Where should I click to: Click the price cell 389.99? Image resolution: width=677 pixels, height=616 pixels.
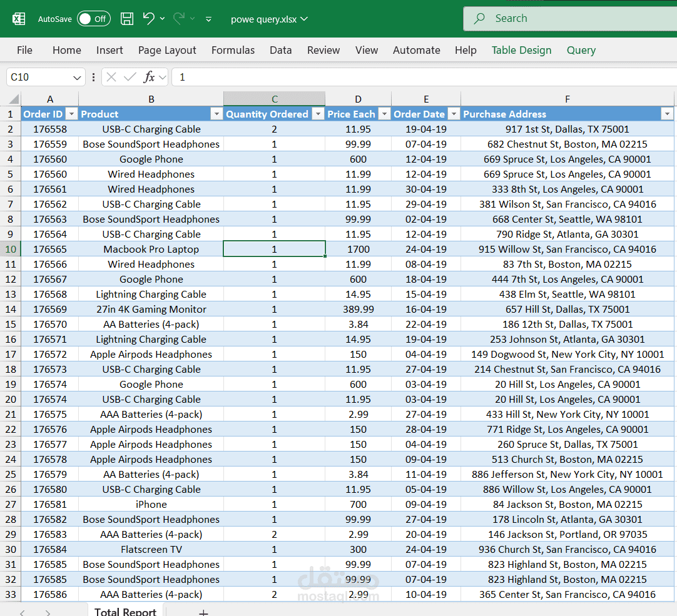click(x=359, y=310)
